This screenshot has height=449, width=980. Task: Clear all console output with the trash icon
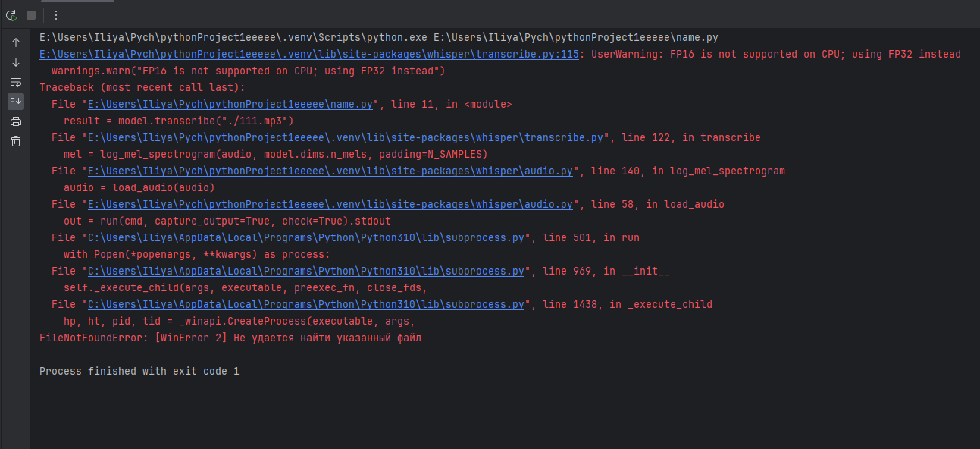(x=16, y=141)
